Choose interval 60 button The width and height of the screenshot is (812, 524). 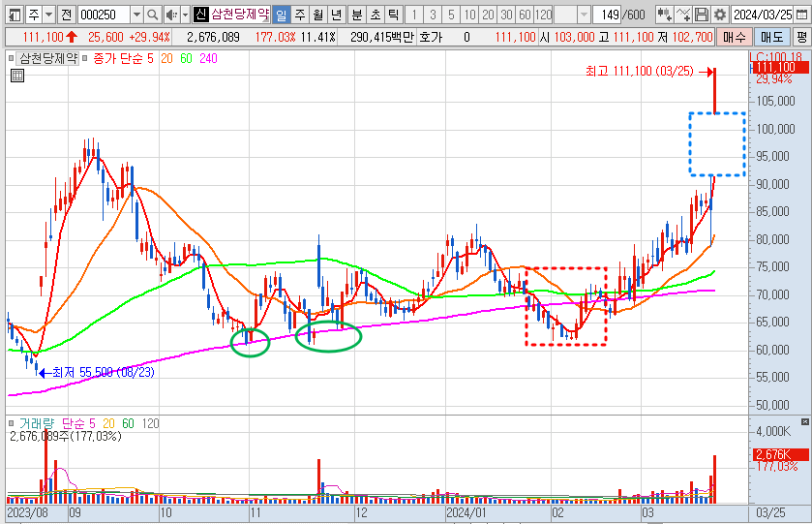coord(525,15)
